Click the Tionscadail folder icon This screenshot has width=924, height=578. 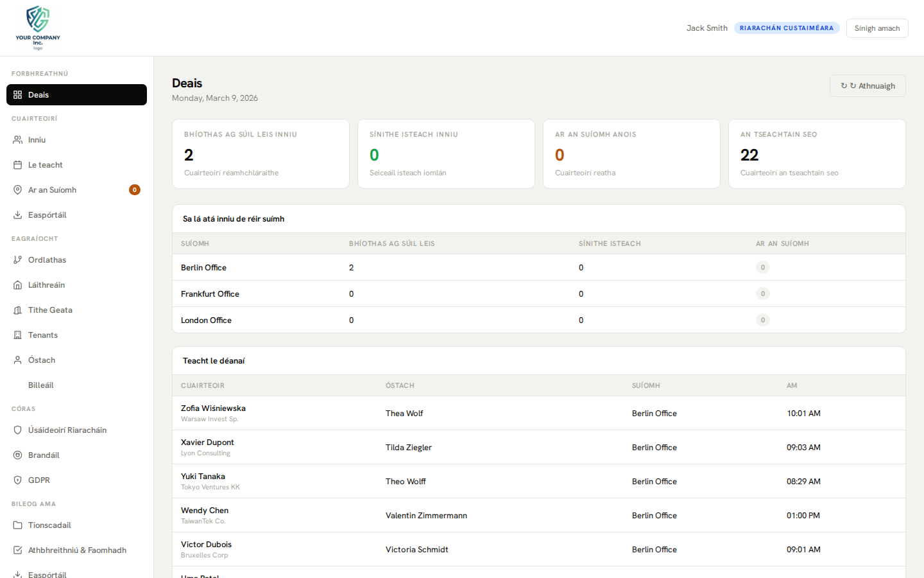coord(18,525)
